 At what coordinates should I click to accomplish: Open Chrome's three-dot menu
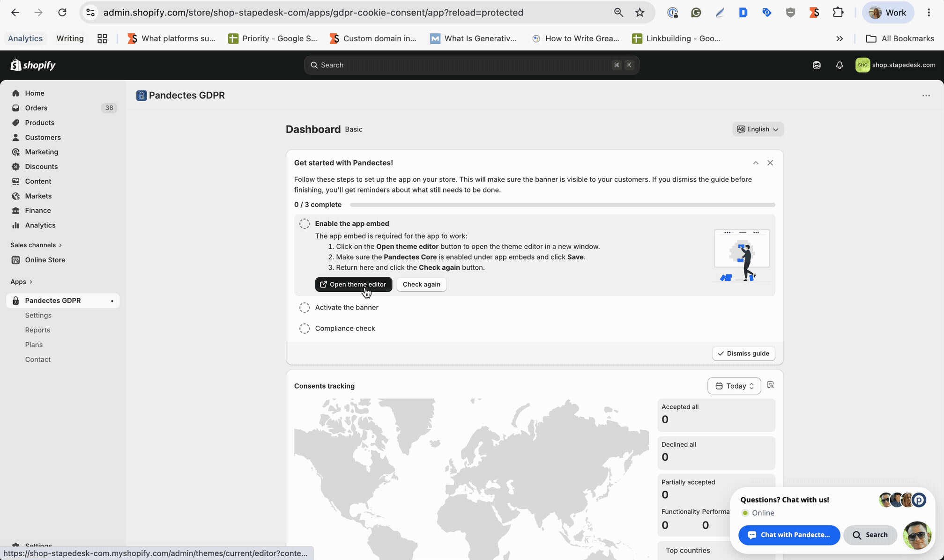click(929, 13)
